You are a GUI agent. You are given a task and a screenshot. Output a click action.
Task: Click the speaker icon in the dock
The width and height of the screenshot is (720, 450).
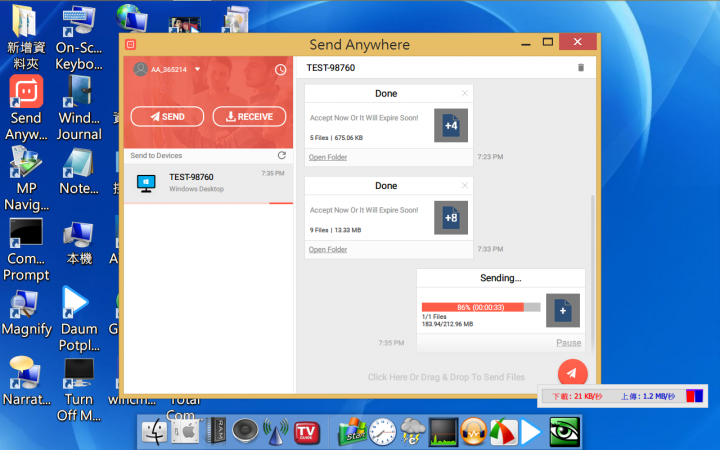click(245, 431)
